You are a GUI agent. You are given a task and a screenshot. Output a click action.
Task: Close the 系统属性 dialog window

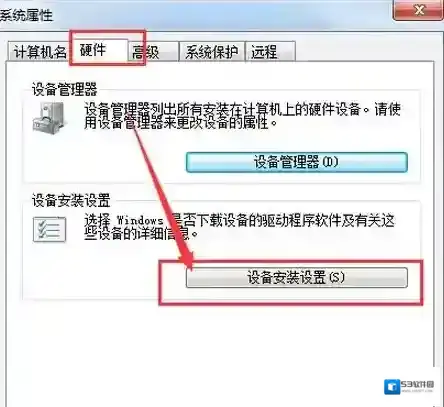(419, 10)
